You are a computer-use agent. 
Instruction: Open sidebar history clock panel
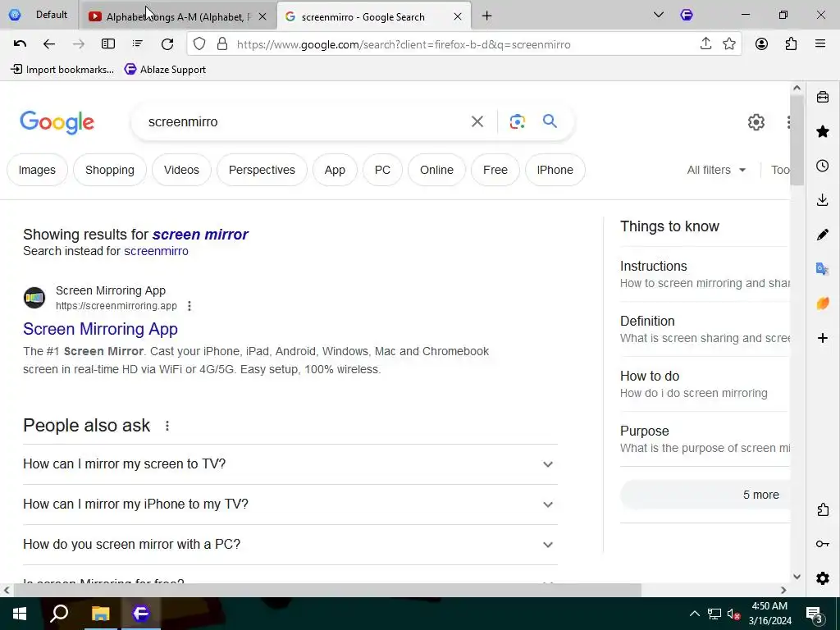point(823,166)
